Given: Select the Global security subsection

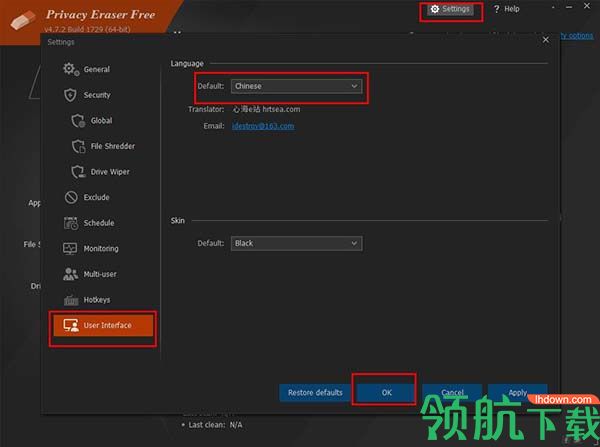Looking at the screenshot, I should tap(101, 121).
